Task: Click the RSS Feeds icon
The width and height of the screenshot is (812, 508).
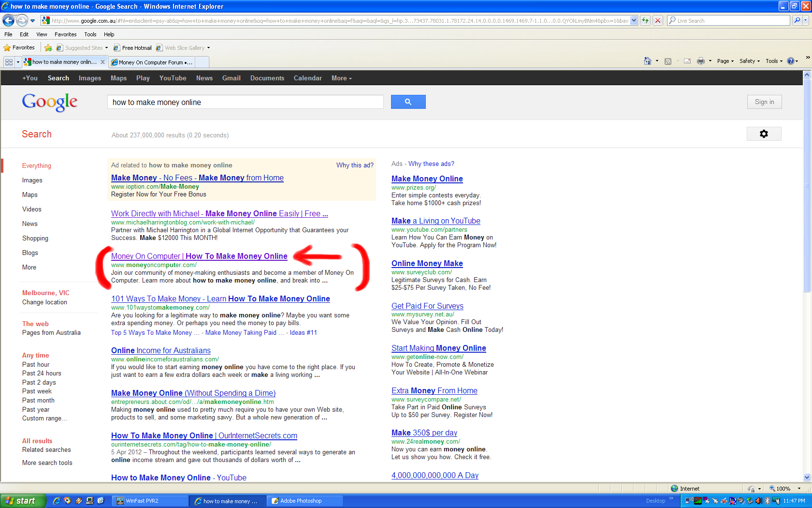Action: [x=668, y=61]
